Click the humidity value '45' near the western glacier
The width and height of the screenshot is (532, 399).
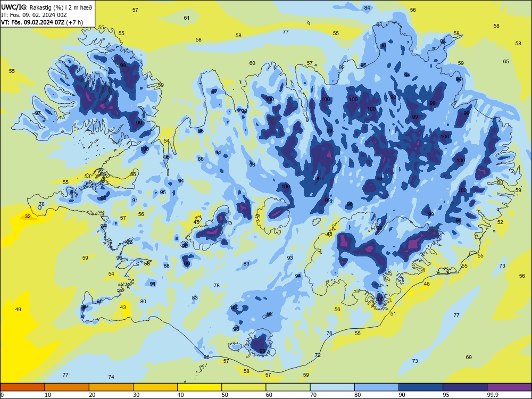(x=196, y=222)
